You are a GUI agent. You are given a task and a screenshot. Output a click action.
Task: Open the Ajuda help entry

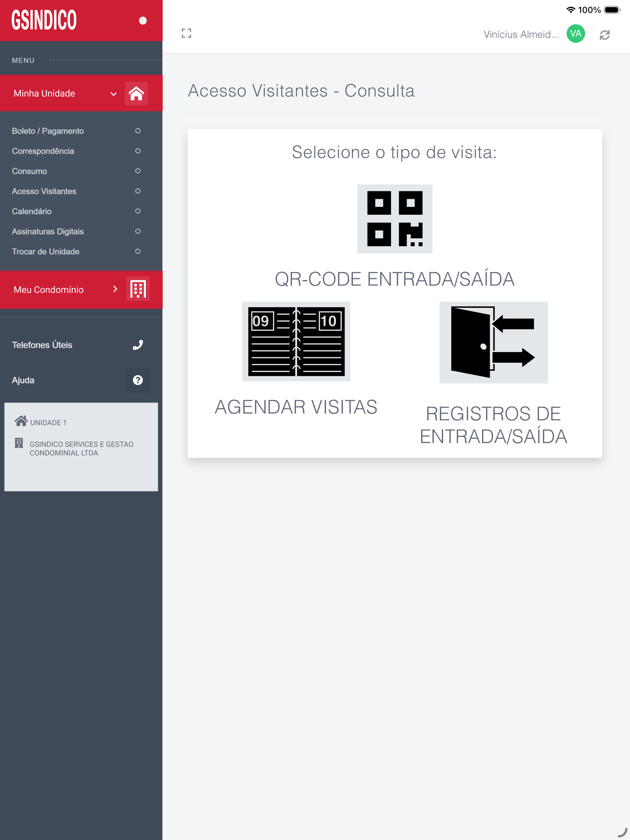click(23, 380)
